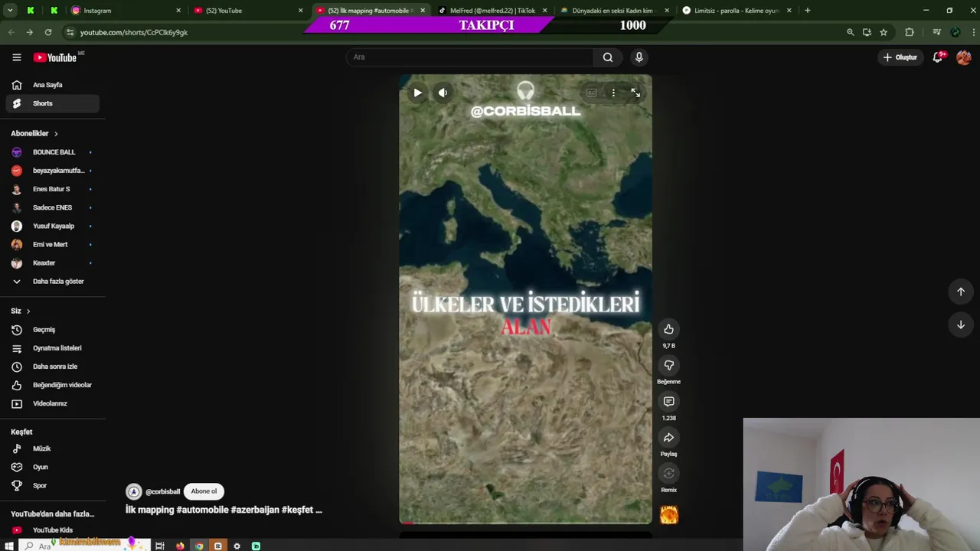Open the Chrome zoom magnifier icon
This screenshot has width=980, height=551.
point(850,32)
